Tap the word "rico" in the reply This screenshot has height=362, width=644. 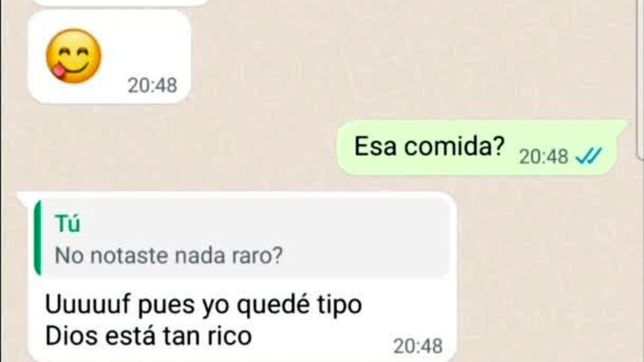tap(229, 336)
